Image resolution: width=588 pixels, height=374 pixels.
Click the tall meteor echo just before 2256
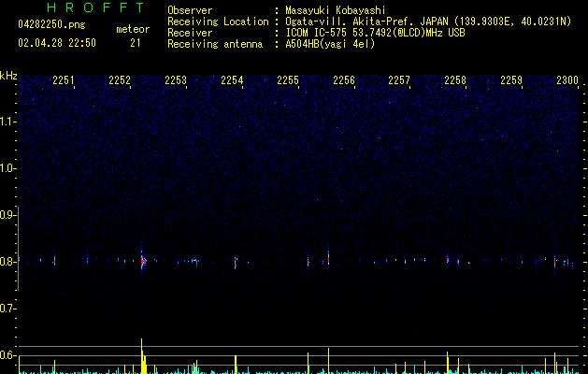tap(328, 258)
